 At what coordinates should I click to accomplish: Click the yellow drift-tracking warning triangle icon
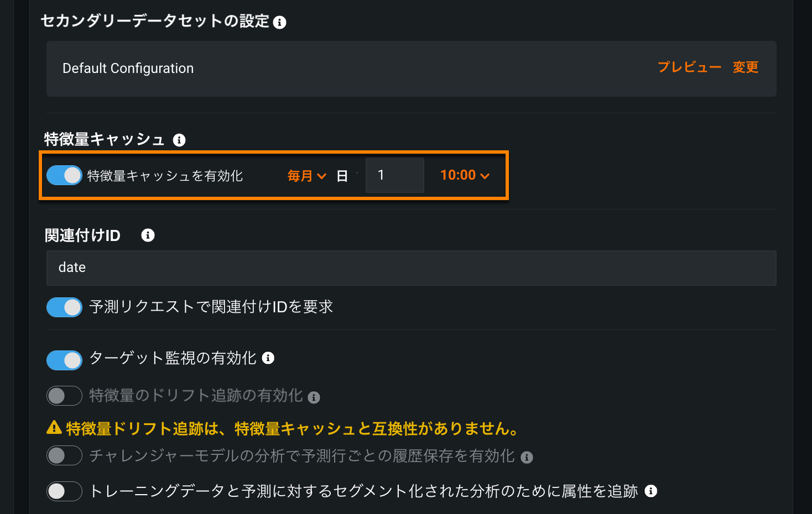[x=54, y=428]
